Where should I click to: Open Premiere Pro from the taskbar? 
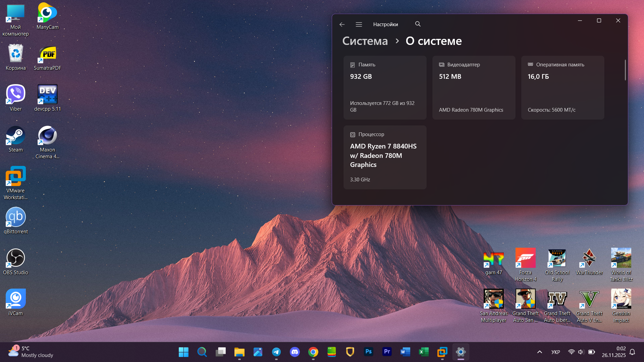click(x=387, y=352)
